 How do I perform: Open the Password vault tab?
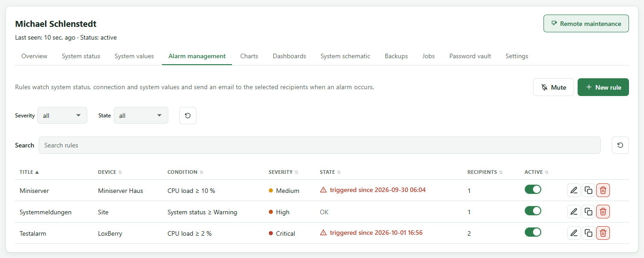[470, 56]
